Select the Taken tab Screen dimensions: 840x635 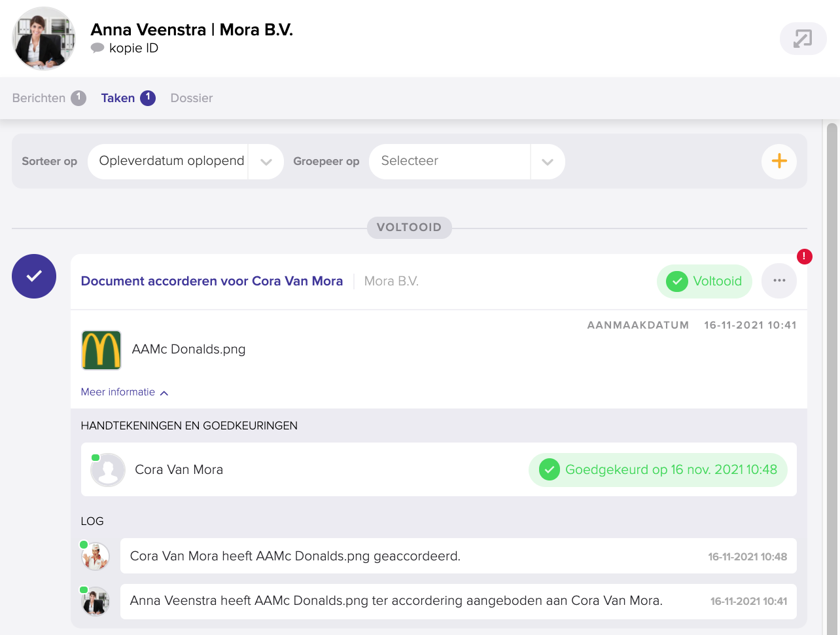pos(128,98)
